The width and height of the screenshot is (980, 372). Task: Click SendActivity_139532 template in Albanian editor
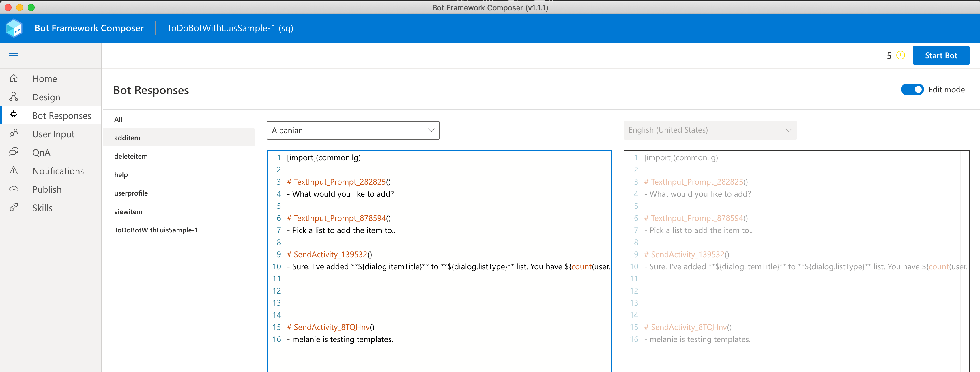pyautogui.click(x=330, y=255)
